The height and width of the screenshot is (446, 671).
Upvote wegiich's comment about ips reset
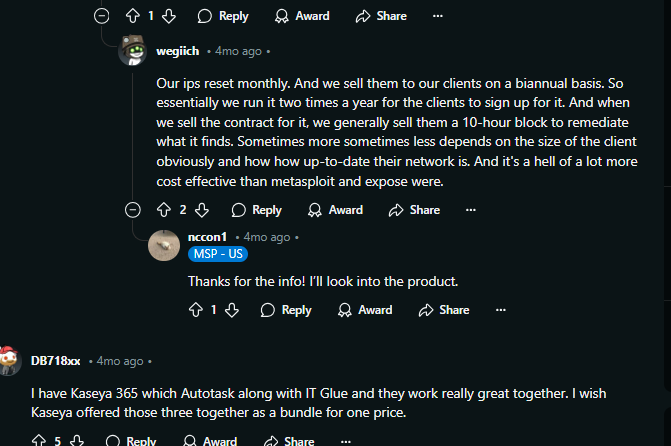coord(163,210)
